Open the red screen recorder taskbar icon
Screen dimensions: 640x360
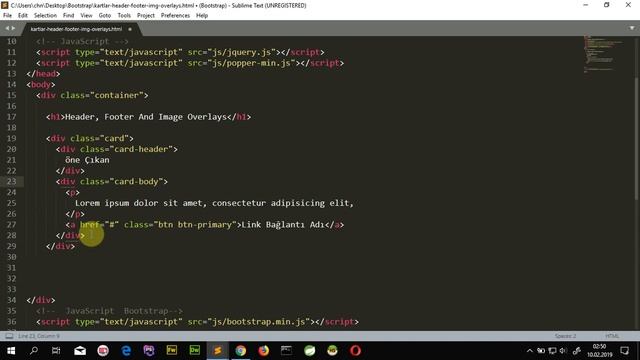click(103, 351)
